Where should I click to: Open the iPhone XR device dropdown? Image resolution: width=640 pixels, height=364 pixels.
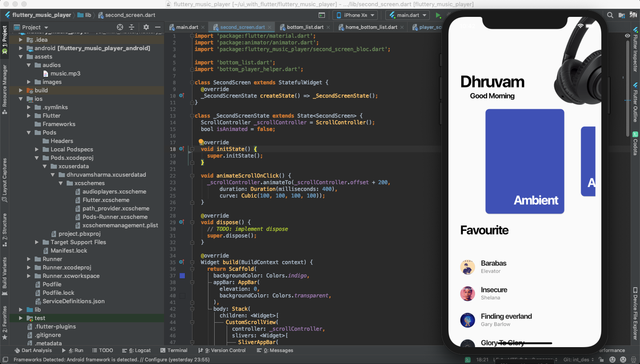pyautogui.click(x=354, y=15)
